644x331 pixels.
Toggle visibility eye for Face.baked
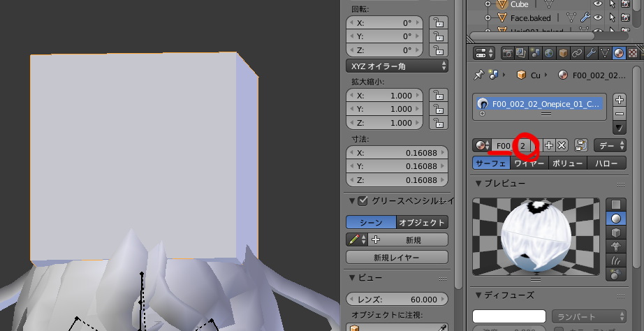597,17
